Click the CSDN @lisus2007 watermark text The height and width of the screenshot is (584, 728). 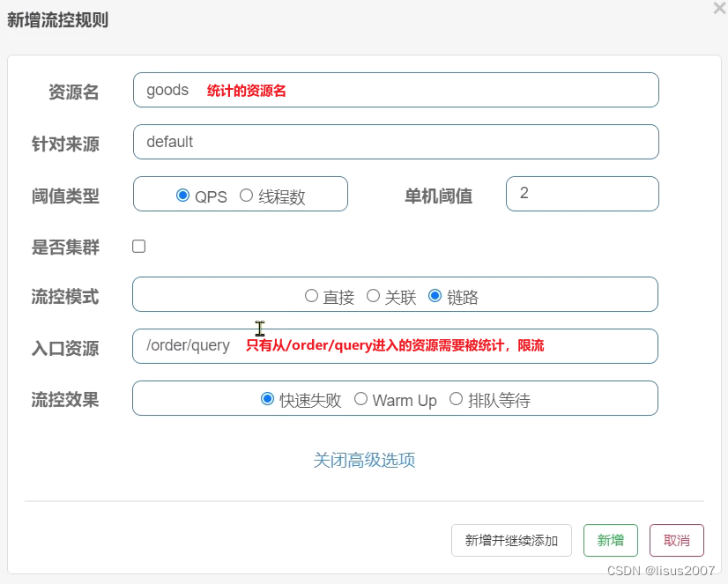click(x=661, y=568)
